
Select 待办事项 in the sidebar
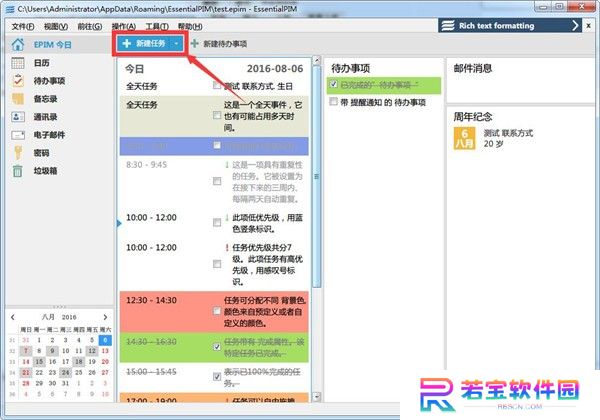[49, 81]
